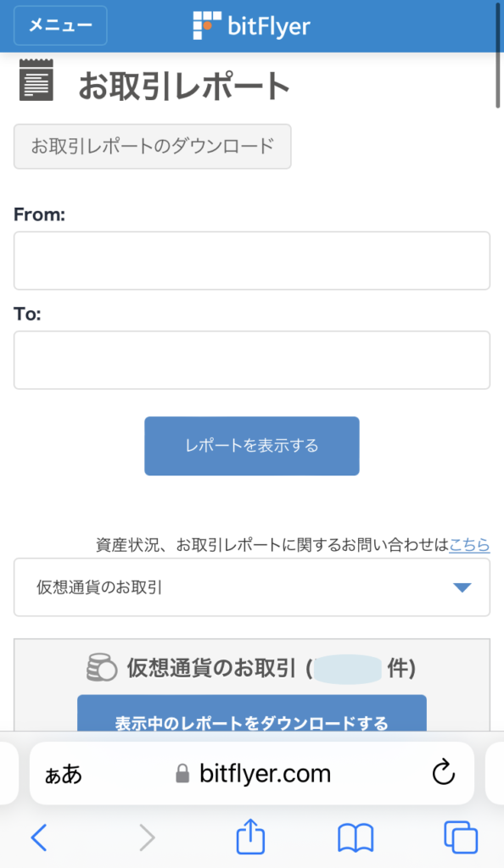504x868 pixels.
Task: Click 表示中のレポートをダウンロードする button
Action: [x=252, y=714]
